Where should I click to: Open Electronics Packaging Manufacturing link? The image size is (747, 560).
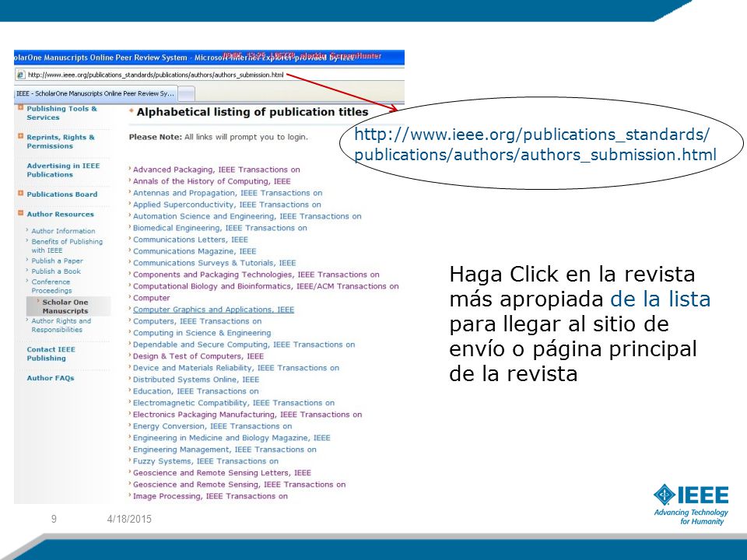(x=247, y=415)
